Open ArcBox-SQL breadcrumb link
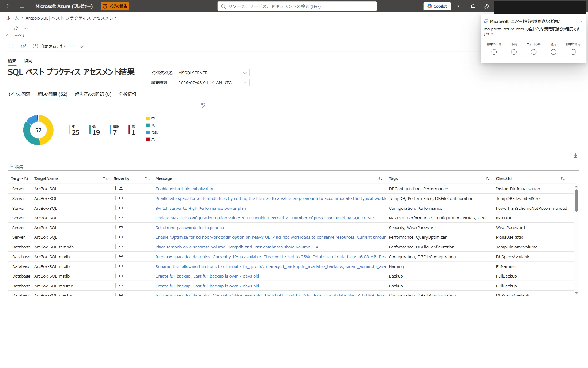 click(72, 18)
